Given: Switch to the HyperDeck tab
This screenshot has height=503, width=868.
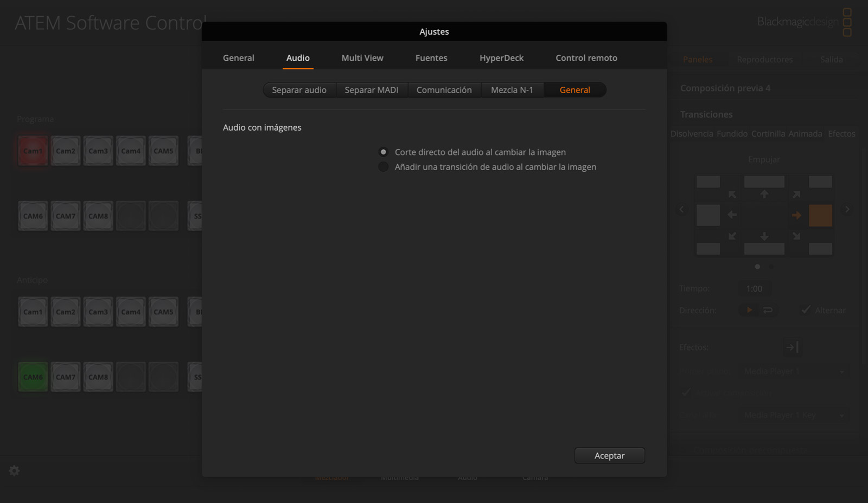Looking at the screenshot, I should (501, 58).
